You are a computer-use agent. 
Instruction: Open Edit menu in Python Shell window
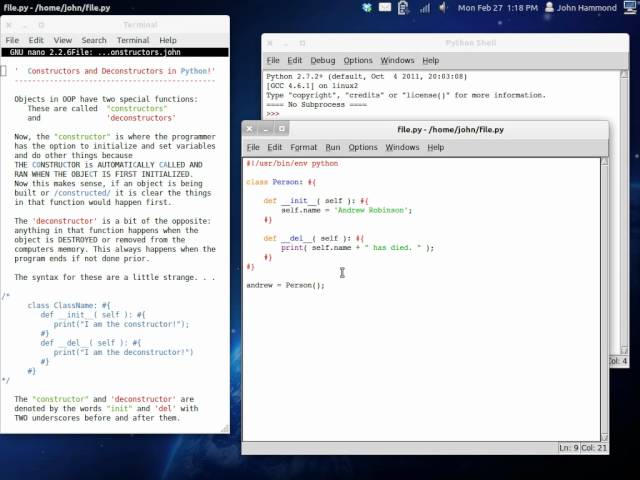(x=294, y=60)
